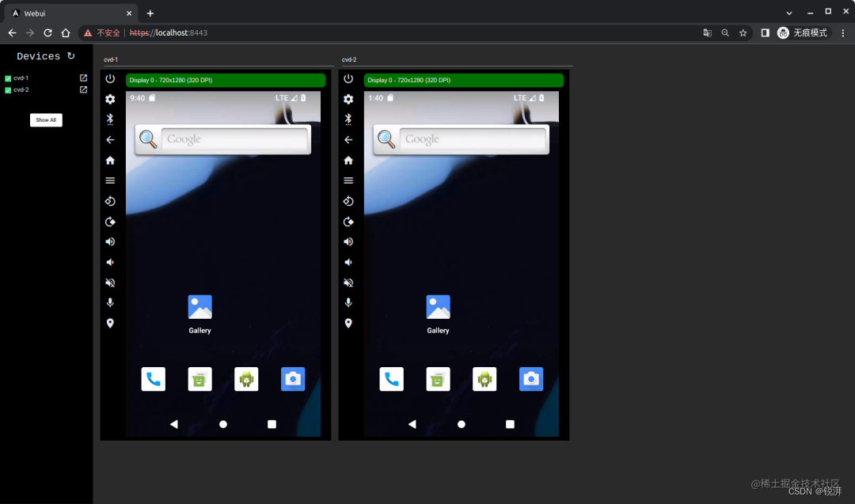Open Bluetooth controls on cvd-1
Image resolution: width=855 pixels, height=504 pixels.
pyautogui.click(x=110, y=119)
